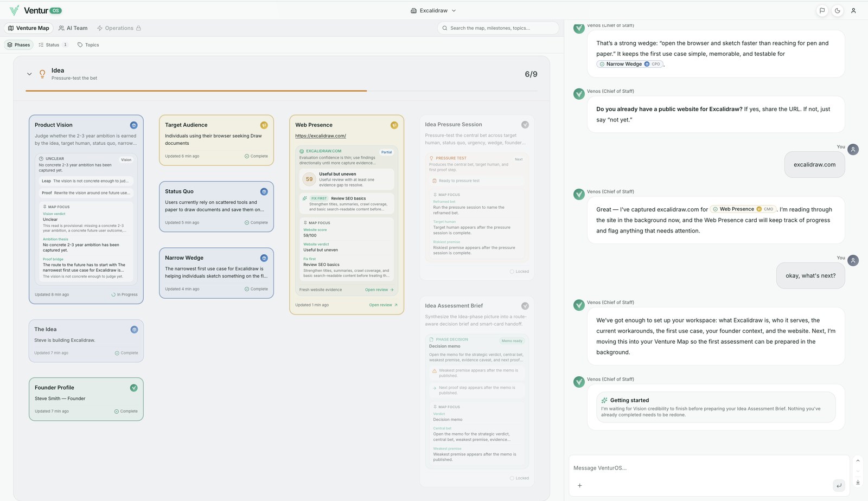Click the Vision badge in Product Vision

(126, 160)
